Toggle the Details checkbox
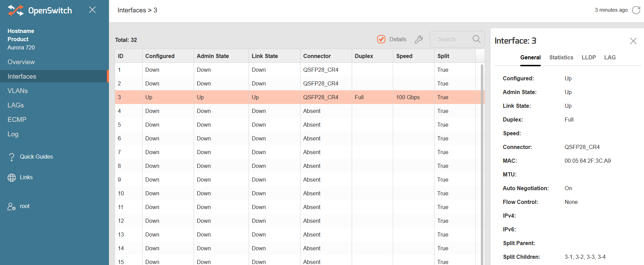644x265 pixels. [x=381, y=39]
